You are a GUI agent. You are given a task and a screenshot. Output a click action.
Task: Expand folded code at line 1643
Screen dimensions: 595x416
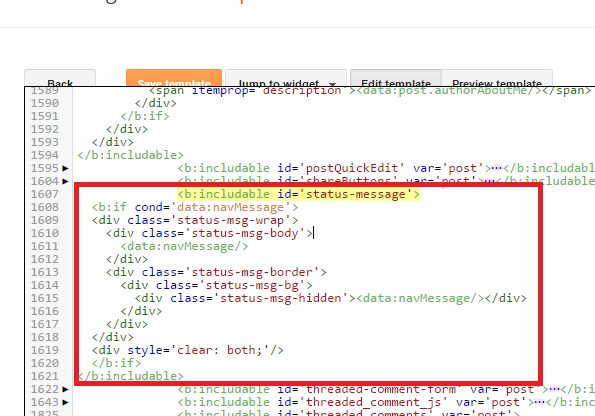click(66, 402)
